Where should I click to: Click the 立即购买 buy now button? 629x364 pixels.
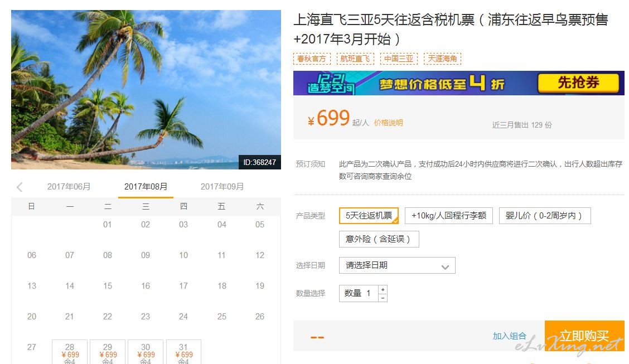(x=584, y=336)
